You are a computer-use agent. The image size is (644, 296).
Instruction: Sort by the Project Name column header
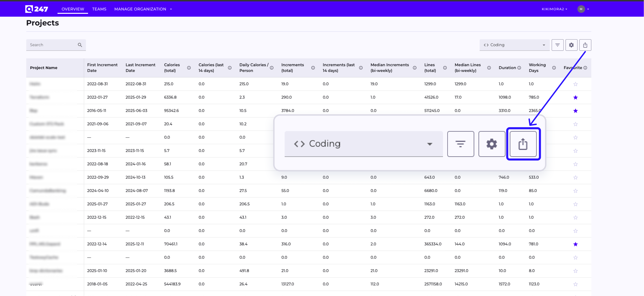[44, 68]
